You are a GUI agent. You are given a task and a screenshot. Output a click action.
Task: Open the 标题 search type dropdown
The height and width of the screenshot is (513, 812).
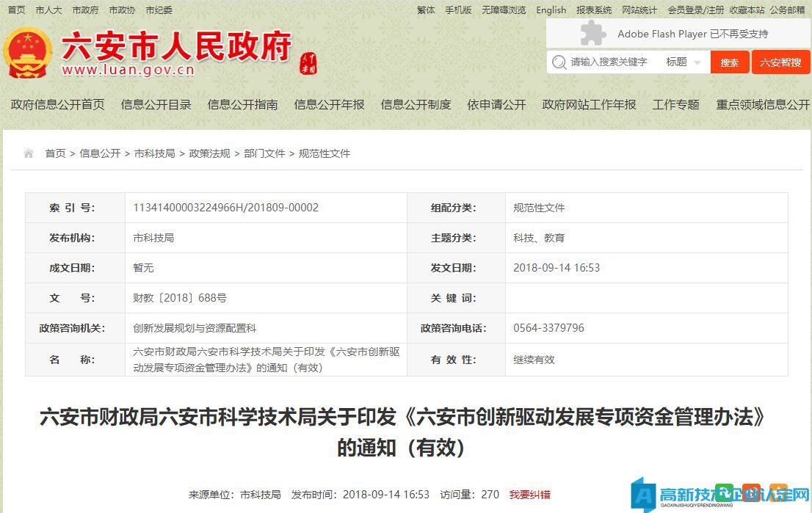pyautogui.click(x=683, y=62)
